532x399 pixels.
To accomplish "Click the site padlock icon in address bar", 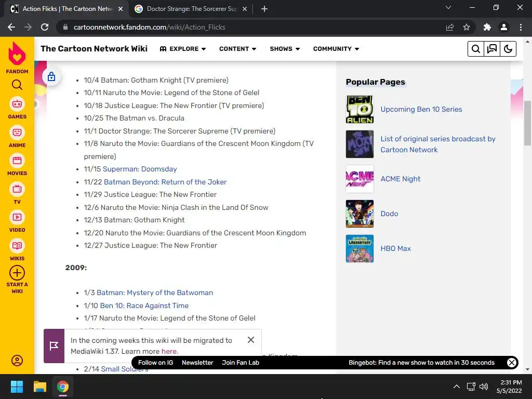I will click(x=65, y=27).
